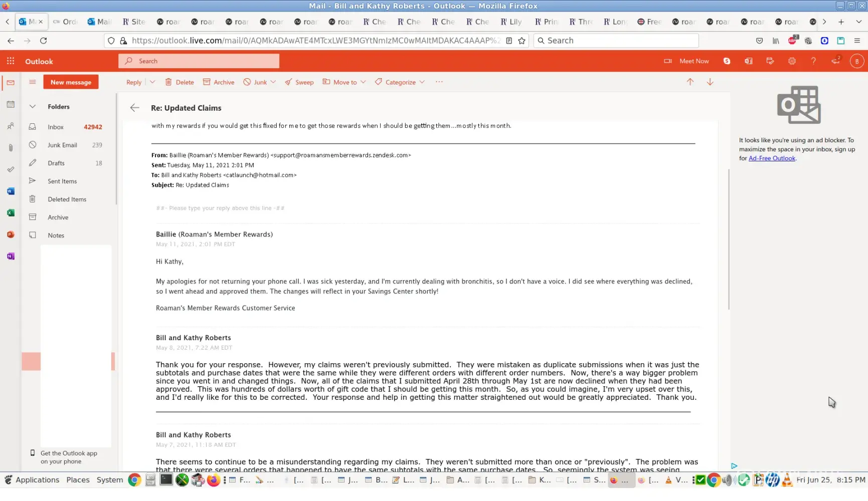Screen dimensions: 868x501
Task: Open the My Day calendar-check icon
Action: pyautogui.click(x=770, y=61)
